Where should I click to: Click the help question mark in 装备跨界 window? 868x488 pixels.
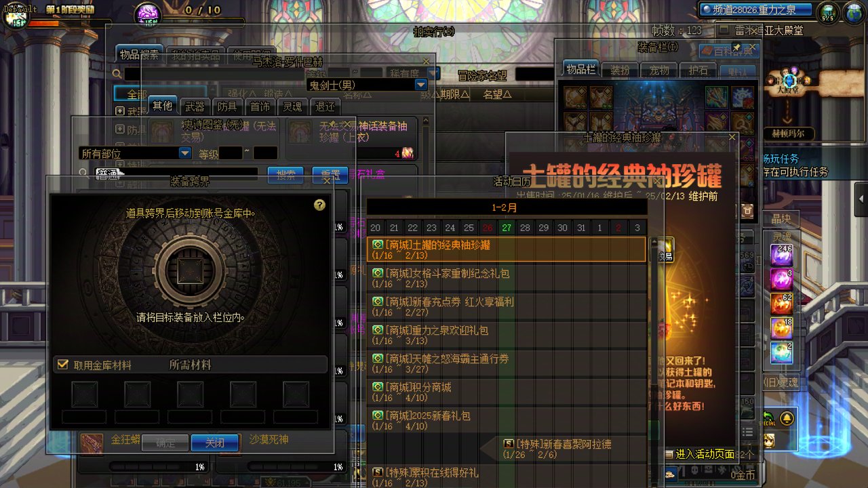[319, 205]
